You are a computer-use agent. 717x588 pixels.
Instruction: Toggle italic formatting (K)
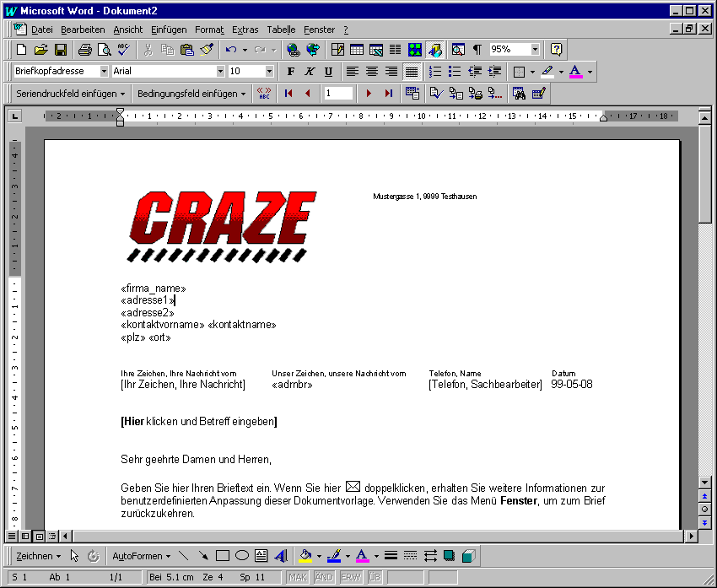pyautogui.click(x=310, y=72)
